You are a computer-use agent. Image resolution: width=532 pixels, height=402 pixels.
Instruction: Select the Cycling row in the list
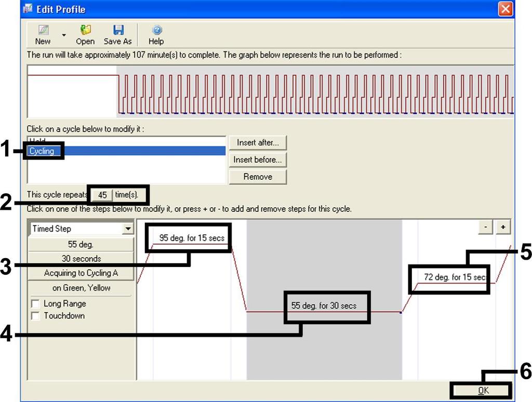126,151
